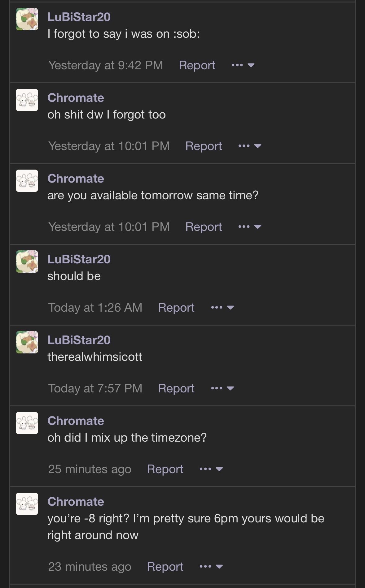Open the Chromate username on 'oh shit dw I forgot too'
Screen dimensions: 365x588
point(76,98)
